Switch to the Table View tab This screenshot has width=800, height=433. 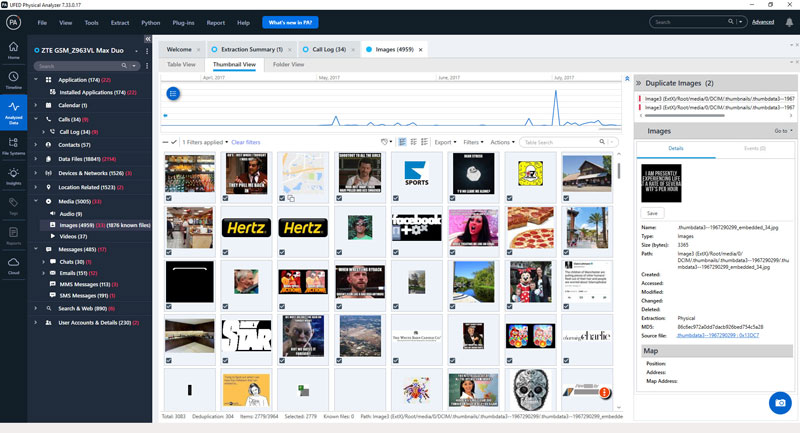click(181, 64)
